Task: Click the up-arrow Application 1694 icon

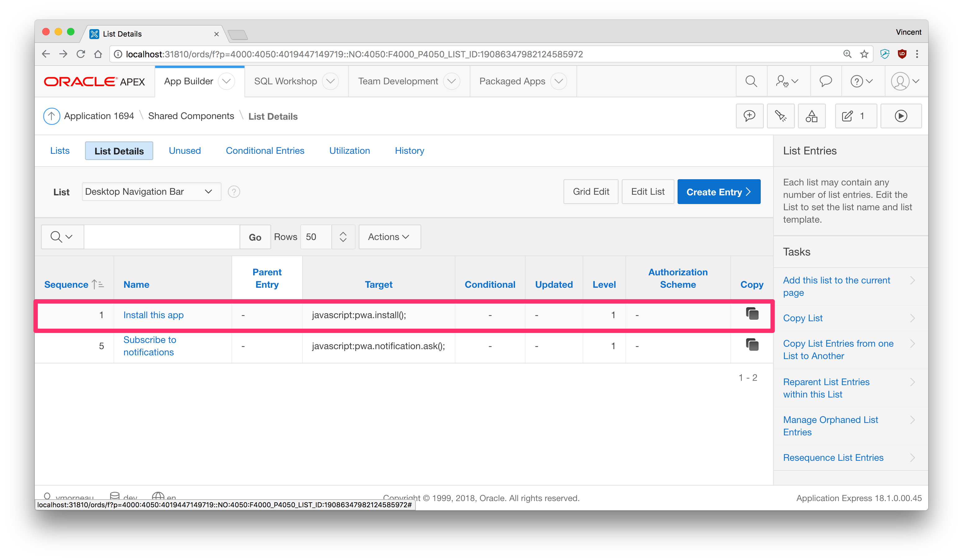Action: tap(52, 116)
